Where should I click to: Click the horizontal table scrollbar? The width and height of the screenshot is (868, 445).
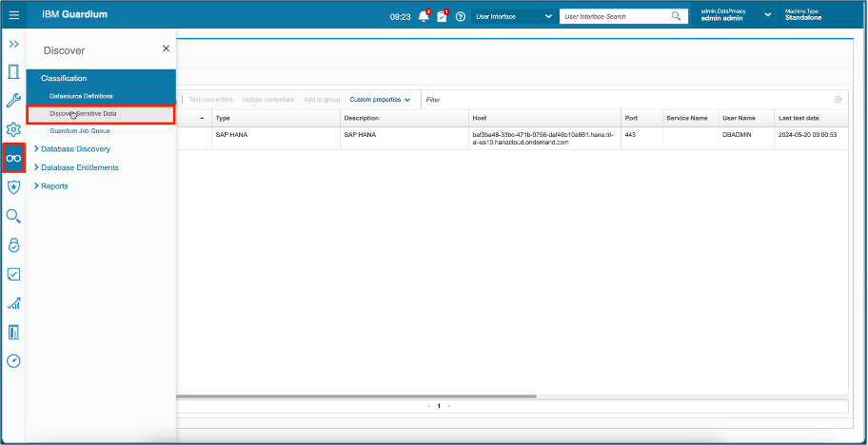tap(357, 397)
